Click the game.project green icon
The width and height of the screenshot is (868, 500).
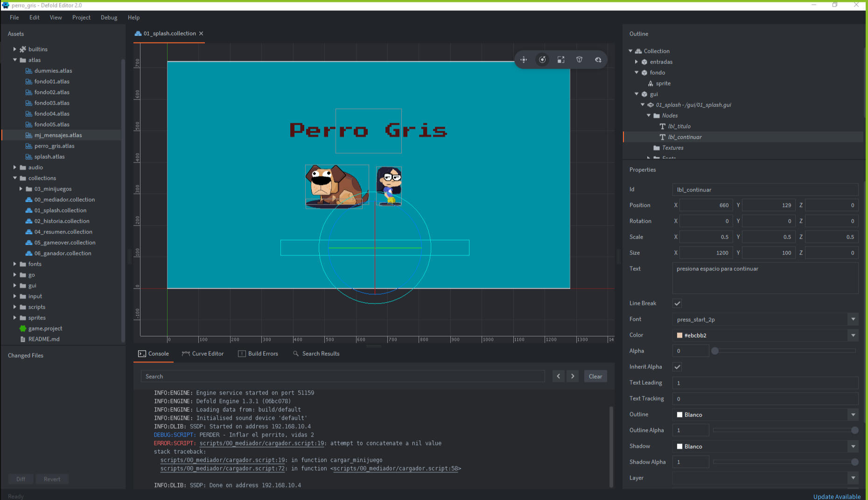click(x=23, y=329)
